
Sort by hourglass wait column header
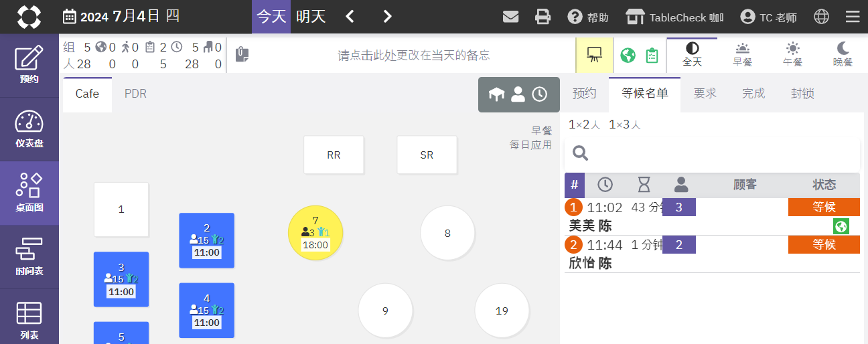pyautogui.click(x=644, y=184)
